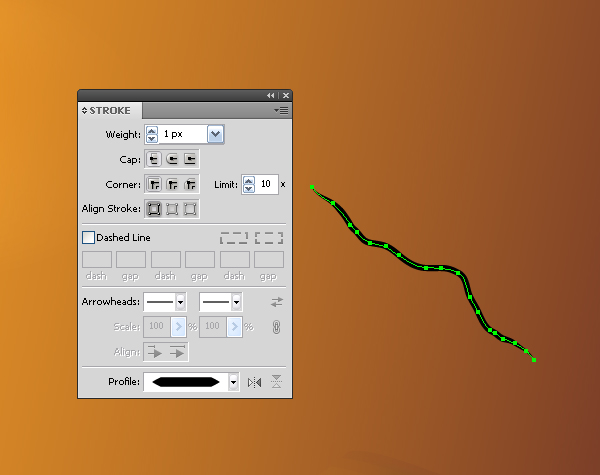This screenshot has width=600, height=475.
Task: Click the second gap field
Action: 200,260
